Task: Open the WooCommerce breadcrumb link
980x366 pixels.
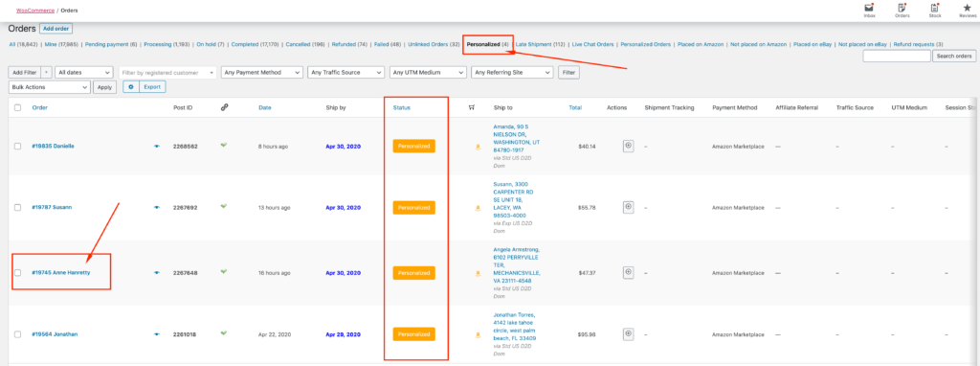Action: (x=35, y=11)
